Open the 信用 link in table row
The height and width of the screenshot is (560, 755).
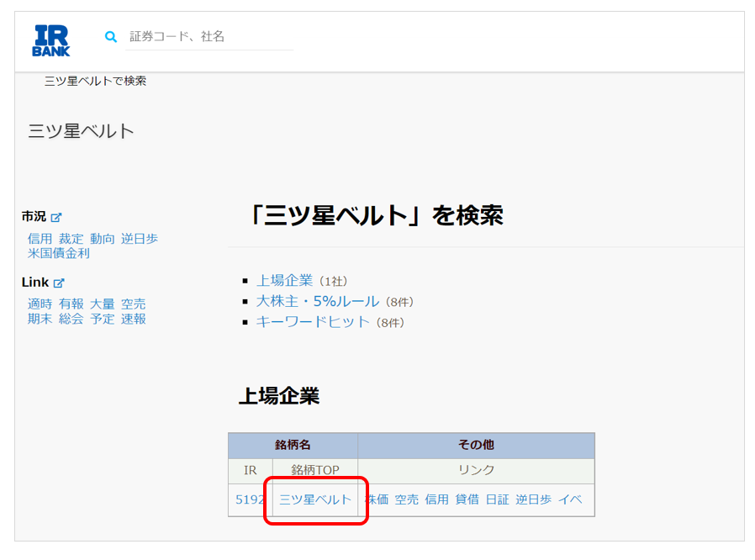[x=436, y=499]
